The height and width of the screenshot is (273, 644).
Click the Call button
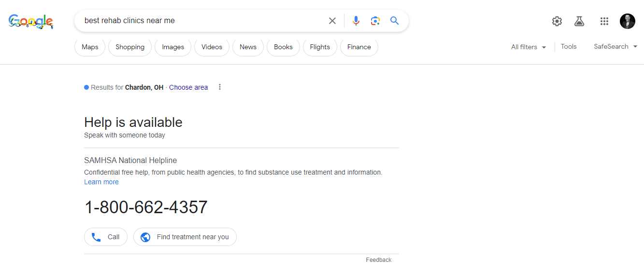point(106,237)
